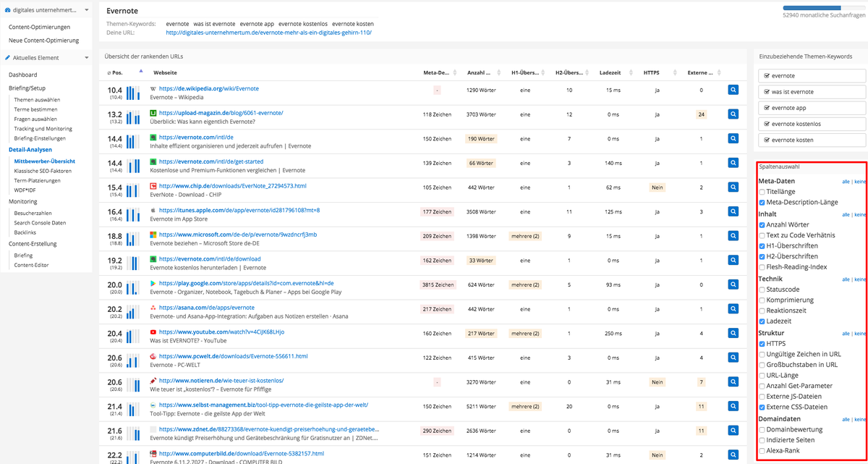Click magnifier for the zdnet.de row
Screen dimensions: 868x464
(x=733, y=431)
